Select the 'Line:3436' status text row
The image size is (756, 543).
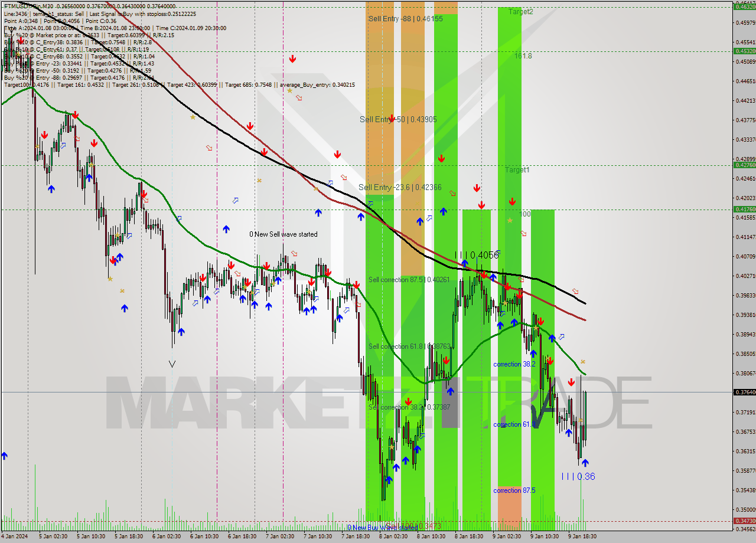click(x=100, y=14)
